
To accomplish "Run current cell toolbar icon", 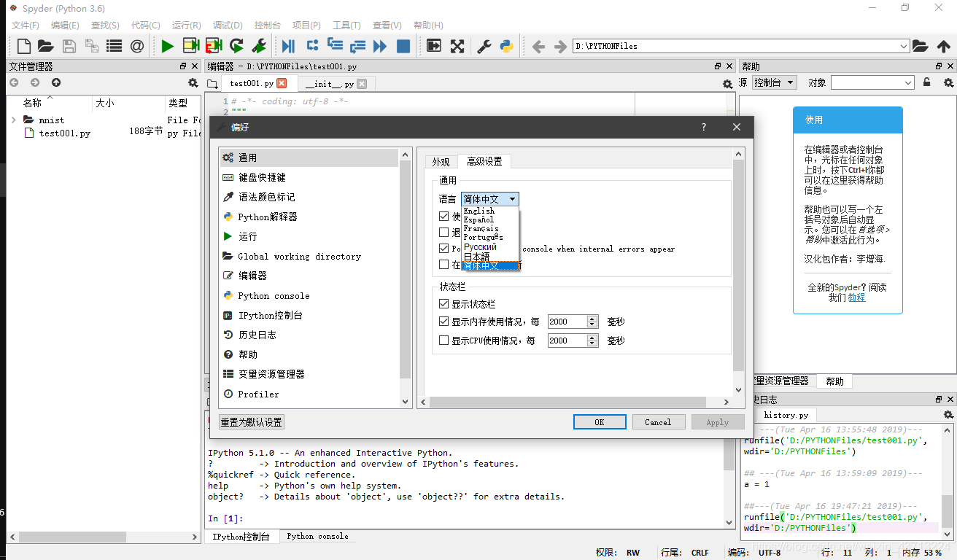I will [191, 46].
